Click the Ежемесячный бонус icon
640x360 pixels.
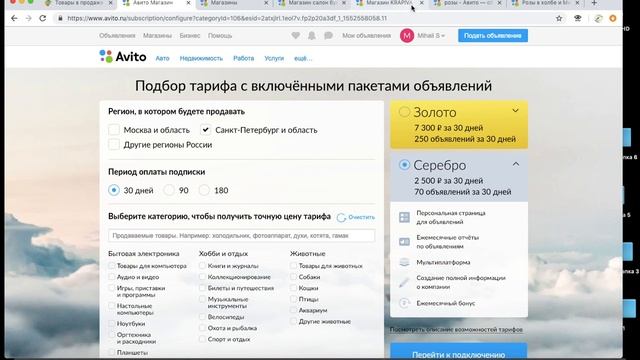[404, 303]
